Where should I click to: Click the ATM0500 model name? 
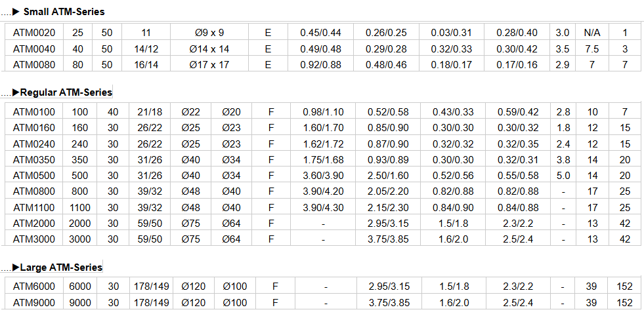point(34,175)
